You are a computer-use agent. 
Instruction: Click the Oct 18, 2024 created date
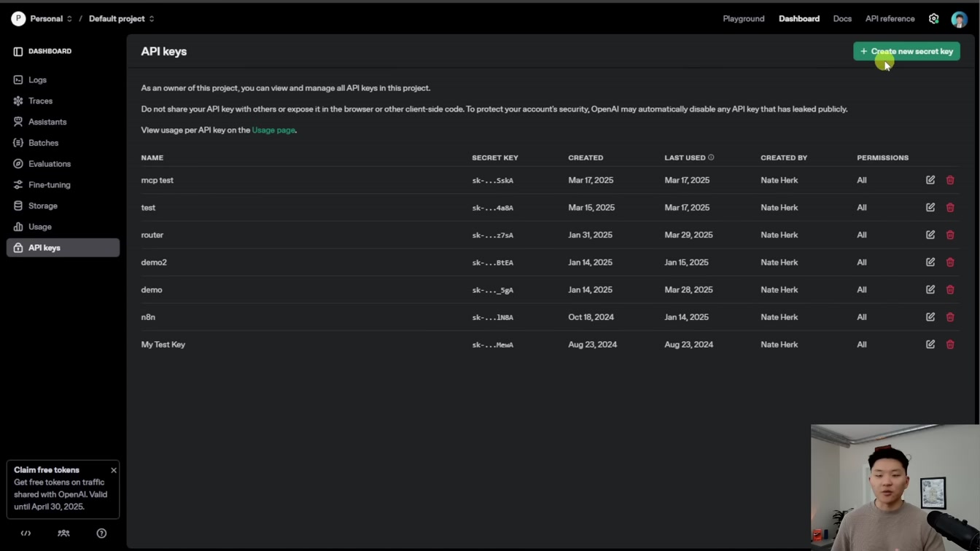(591, 317)
